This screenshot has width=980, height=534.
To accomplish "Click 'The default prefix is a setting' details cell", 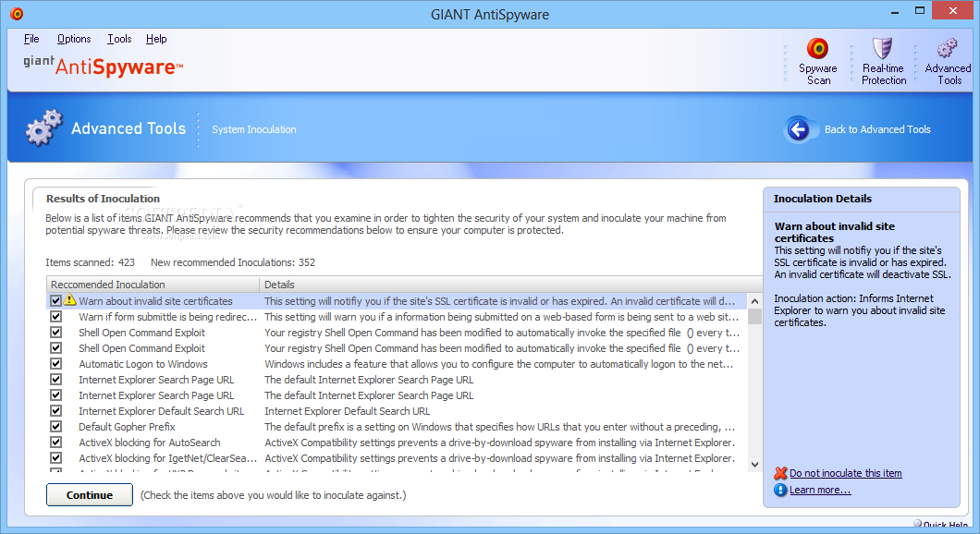I will (x=499, y=427).
